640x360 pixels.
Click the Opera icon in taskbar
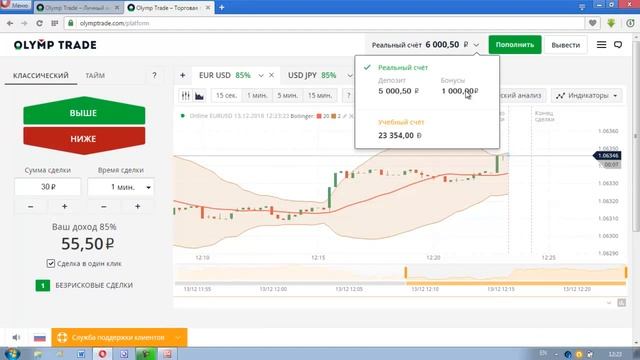tap(102, 354)
